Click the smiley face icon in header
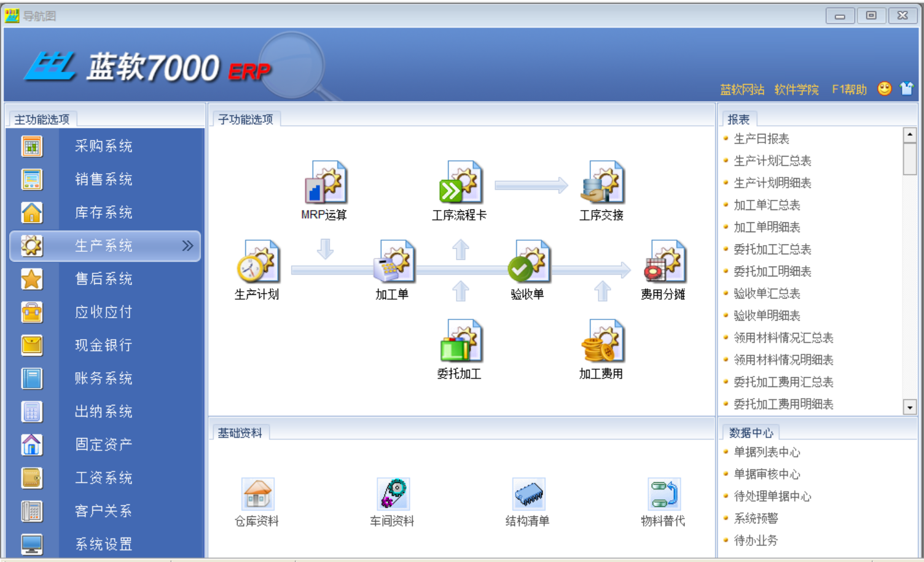 [884, 89]
